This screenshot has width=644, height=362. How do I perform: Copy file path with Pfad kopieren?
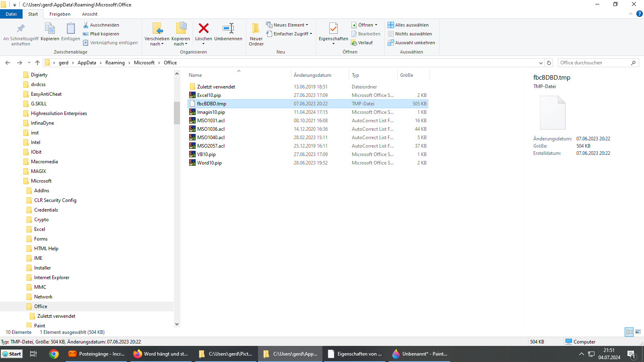click(x=101, y=34)
